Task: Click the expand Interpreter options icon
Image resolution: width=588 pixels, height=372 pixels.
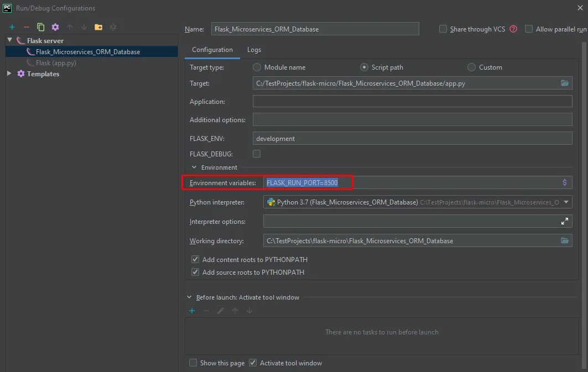Action: [x=564, y=221]
